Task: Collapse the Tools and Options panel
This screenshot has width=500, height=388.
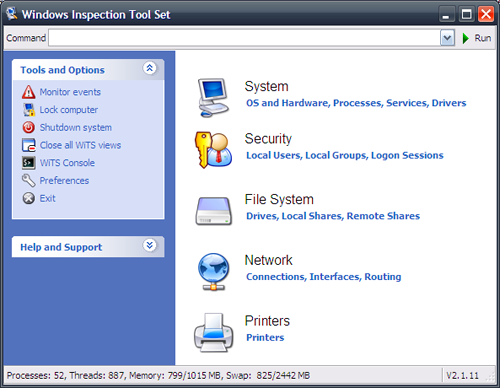Action: click(x=150, y=68)
